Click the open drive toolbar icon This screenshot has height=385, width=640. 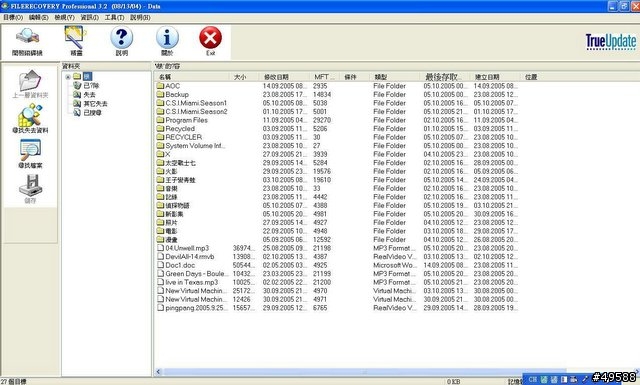(x=27, y=37)
